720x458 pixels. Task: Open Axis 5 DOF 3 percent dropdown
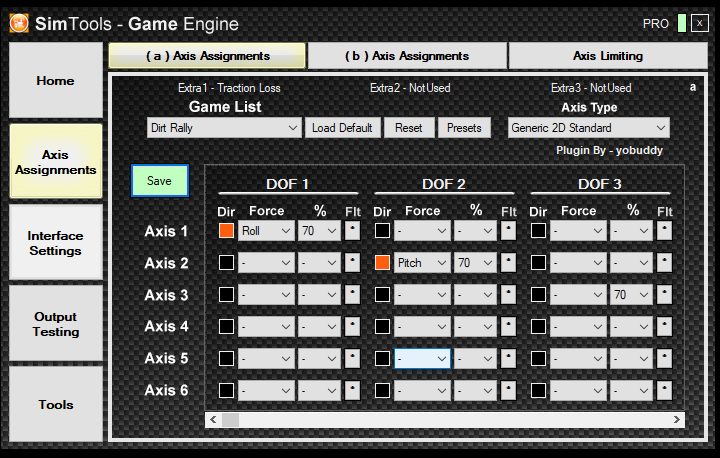click(x=631, y=358)
